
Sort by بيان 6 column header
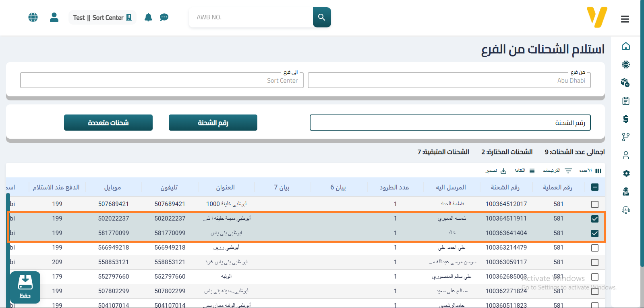click(x=338, y=187)
